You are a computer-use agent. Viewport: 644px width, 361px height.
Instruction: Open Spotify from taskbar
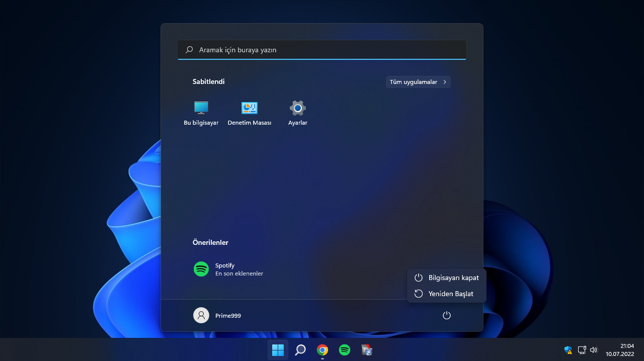point(345,350)
